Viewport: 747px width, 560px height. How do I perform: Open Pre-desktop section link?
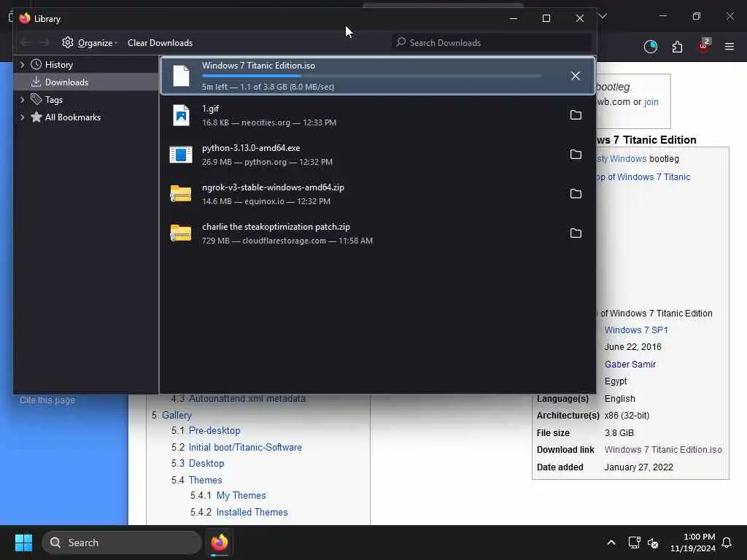tap(214, 430)
